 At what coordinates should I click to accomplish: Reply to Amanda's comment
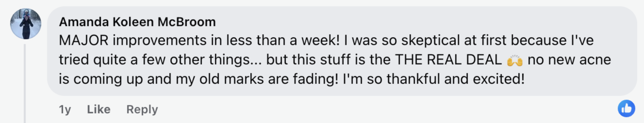[142, 109]
